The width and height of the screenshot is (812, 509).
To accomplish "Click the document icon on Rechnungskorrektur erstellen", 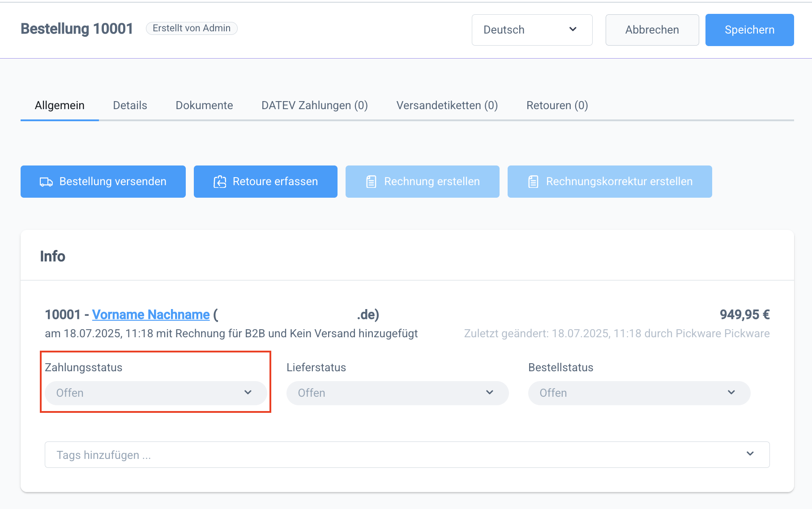I will pos(533,182).
